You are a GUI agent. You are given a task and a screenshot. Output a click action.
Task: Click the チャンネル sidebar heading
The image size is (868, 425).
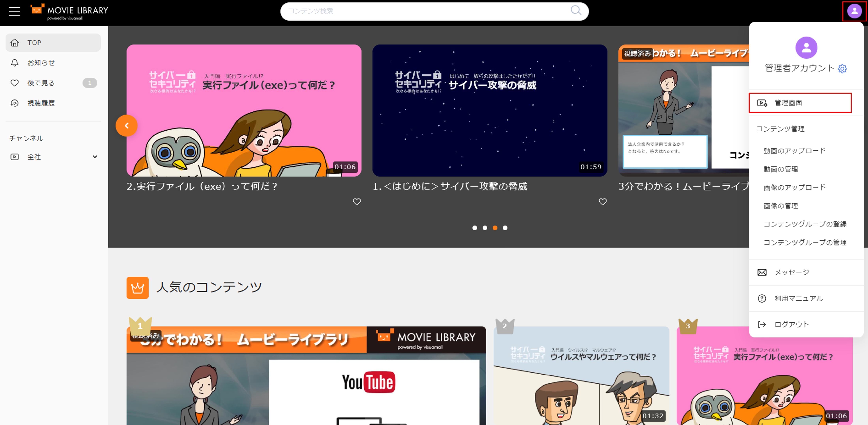(26, 138)
